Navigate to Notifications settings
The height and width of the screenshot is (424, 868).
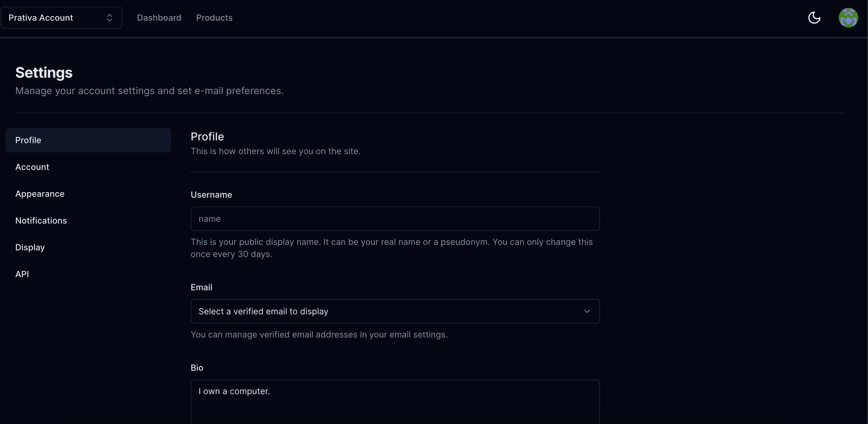click(x=41, y=221)
